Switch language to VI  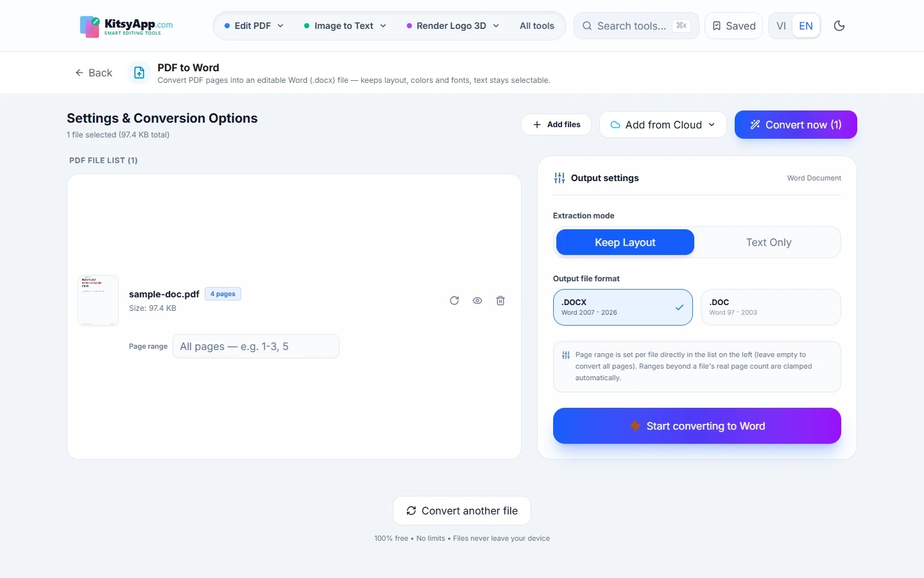(x=781, y=26)
